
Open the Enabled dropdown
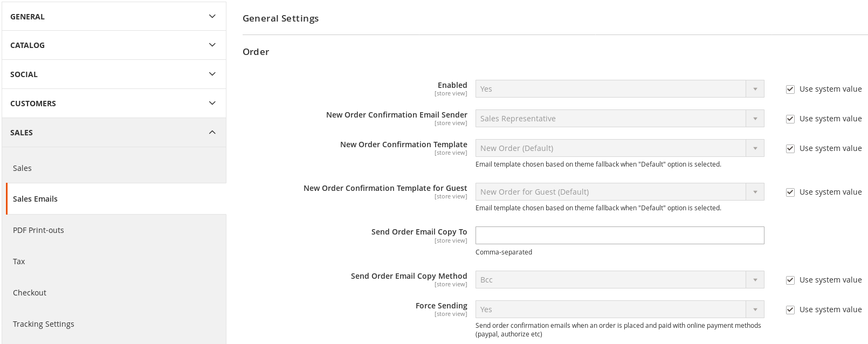pyautogui.click(x=619, y=89)
